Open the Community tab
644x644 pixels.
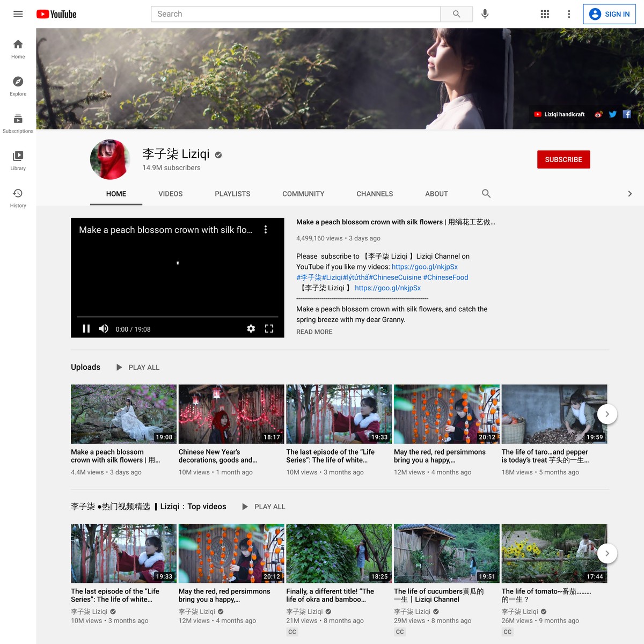click(303, 194)
